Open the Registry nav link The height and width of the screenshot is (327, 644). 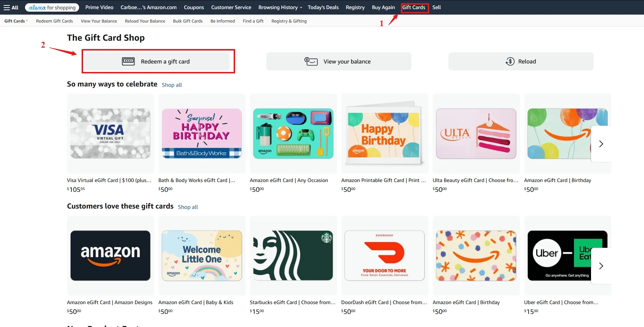pyautogui.click(x=355, y=7)
